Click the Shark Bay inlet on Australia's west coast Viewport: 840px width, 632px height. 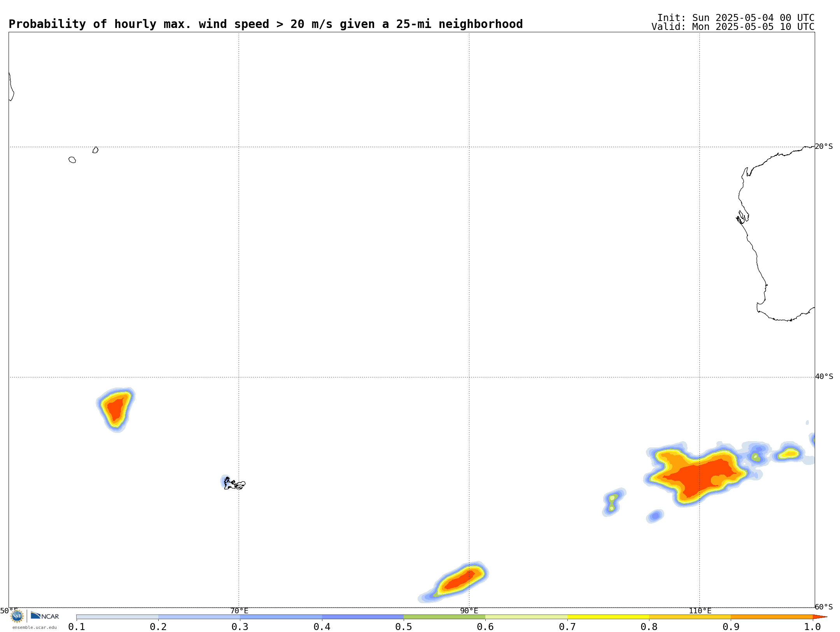click(x=742, y=217)
